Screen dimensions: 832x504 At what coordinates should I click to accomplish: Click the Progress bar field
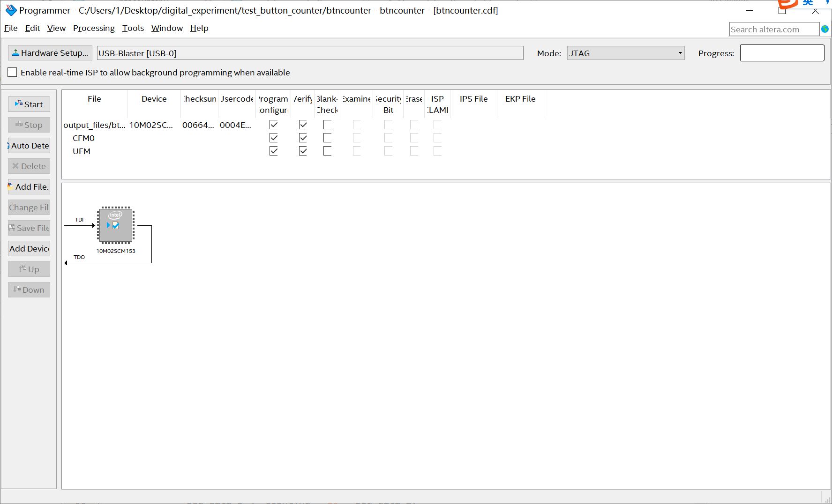pos(782,52)
